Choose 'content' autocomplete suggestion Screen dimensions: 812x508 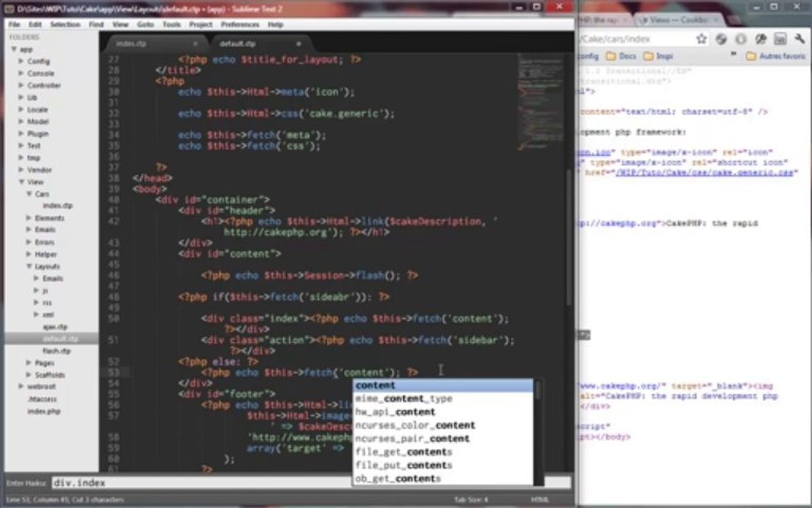pyautogui.click(x=443, y=385)
